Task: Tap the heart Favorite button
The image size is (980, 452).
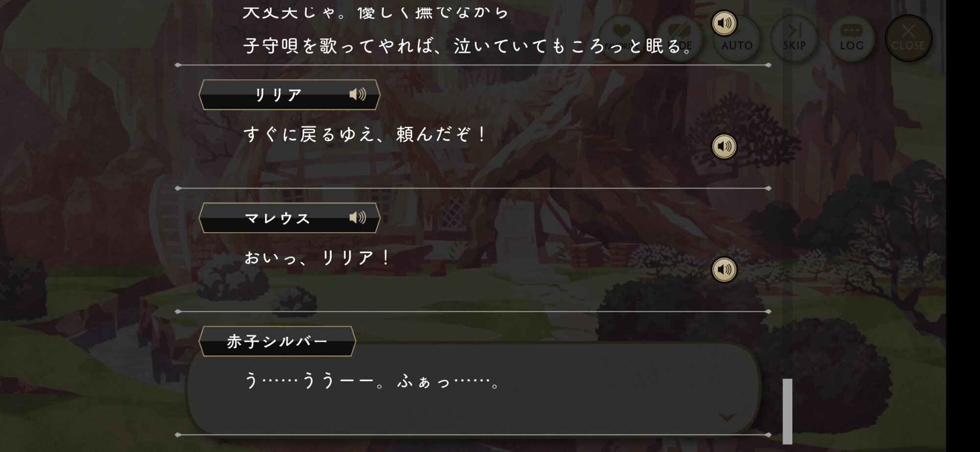Action: 621,38
